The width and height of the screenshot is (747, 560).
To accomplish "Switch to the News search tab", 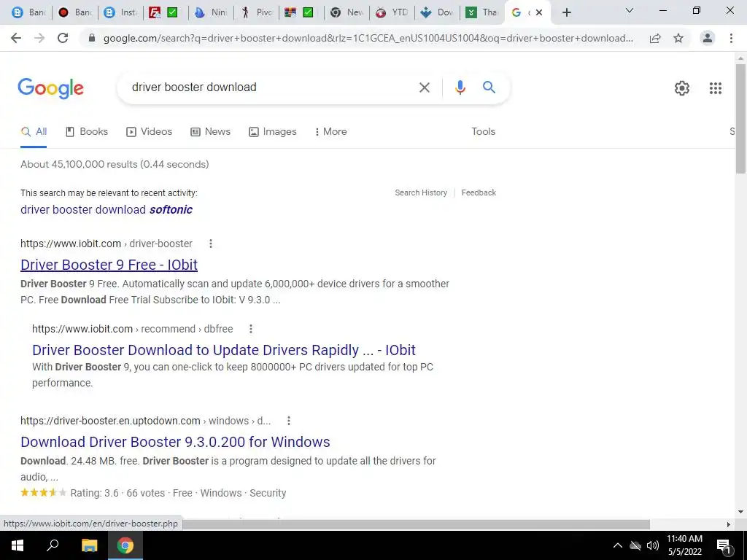I will 210,132.
